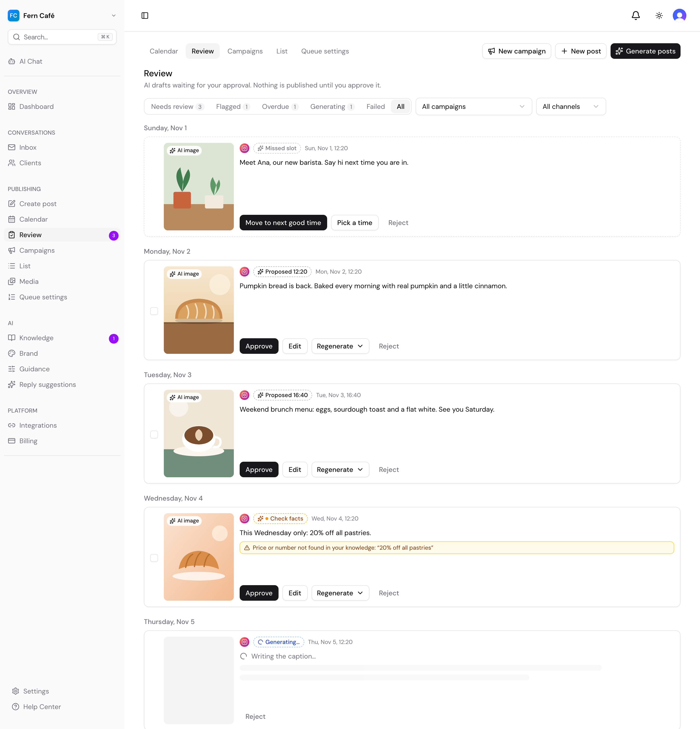
Task: Switch theme with the sun icon
Action: pyautogui.click(x=659, y=16)
